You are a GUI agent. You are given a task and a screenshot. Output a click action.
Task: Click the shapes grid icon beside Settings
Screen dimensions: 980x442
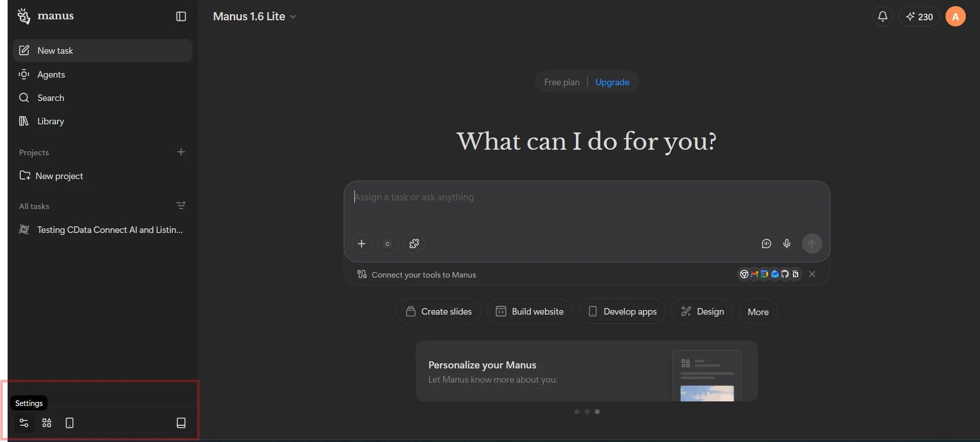[x=47, y=423]
